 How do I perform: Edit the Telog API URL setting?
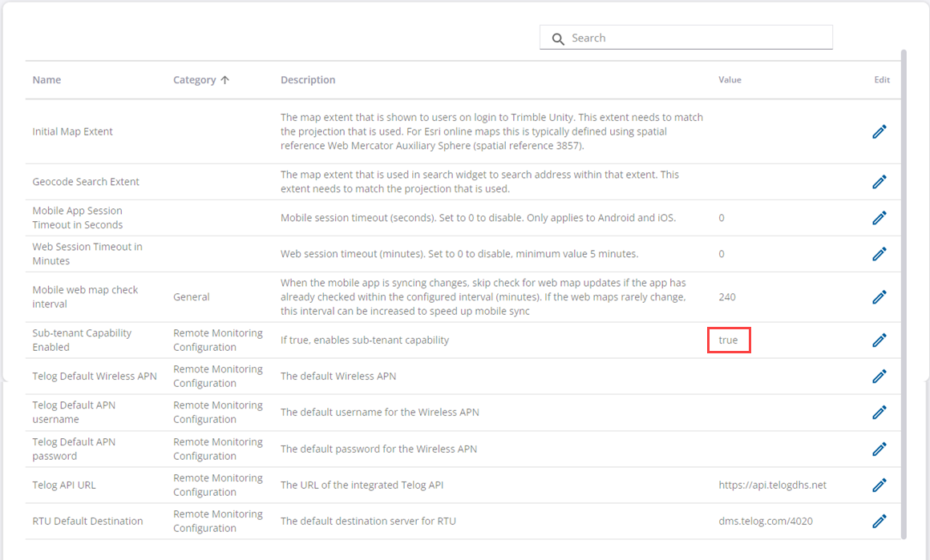coord(879,485)
